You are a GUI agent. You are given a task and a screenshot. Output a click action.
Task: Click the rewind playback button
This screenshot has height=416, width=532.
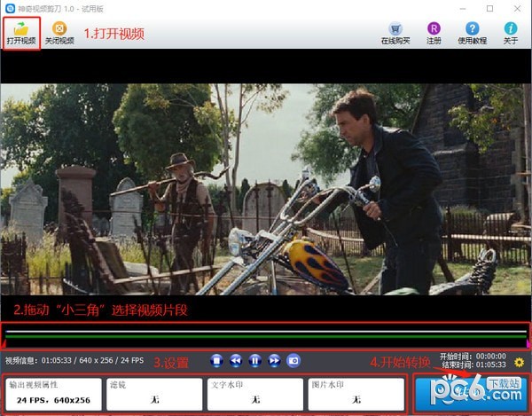click(x=236, y=360)
